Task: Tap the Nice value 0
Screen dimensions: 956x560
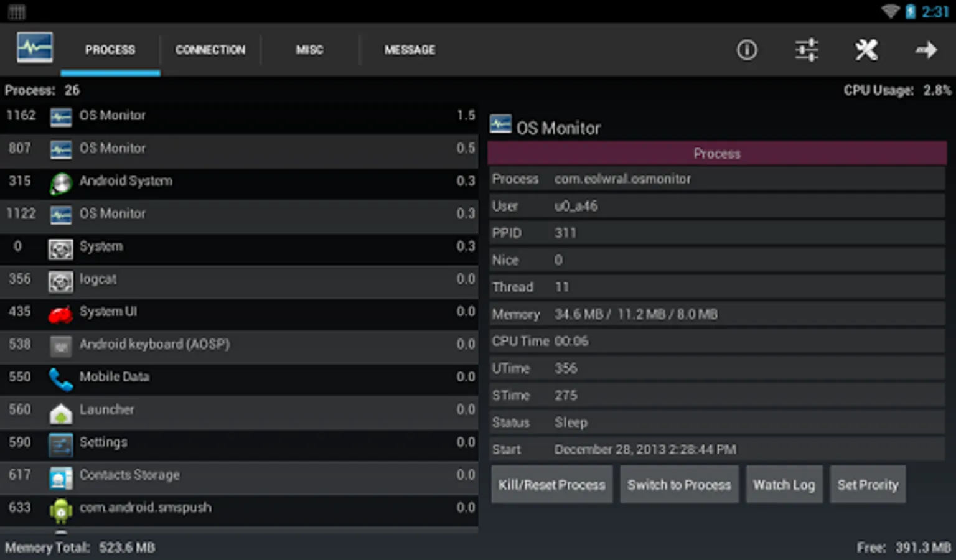Action: (558, 260)
